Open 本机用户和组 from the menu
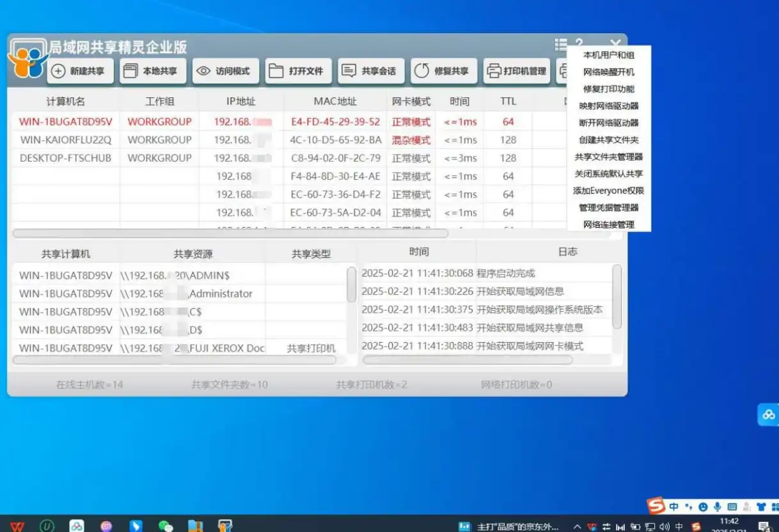The image size is (779, 532). pyautogui.click(x=608, y=55)
